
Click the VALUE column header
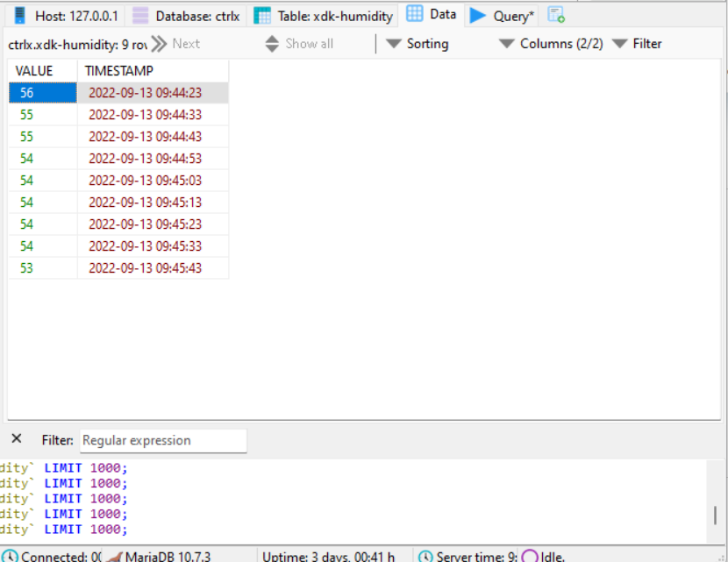[x=34, y=71]
